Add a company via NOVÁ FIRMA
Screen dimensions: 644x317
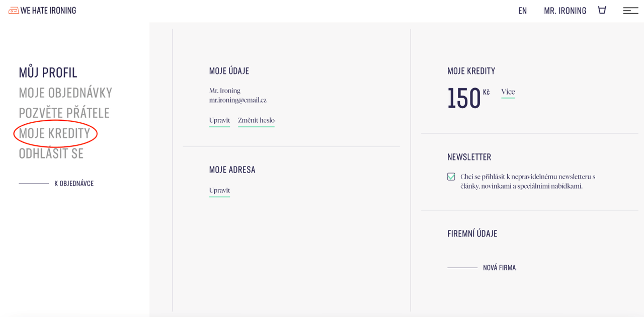tap(499, 268)
